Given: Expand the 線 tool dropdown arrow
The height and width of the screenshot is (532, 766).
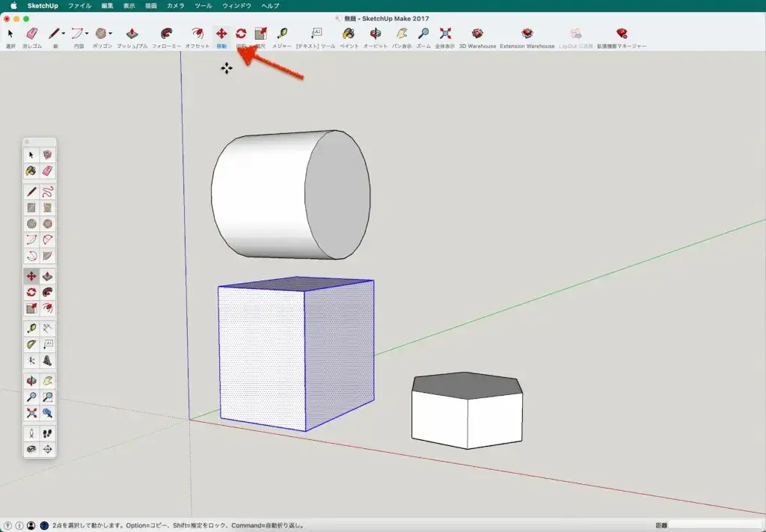Looking at the screenshot, I should click(63, 33).
